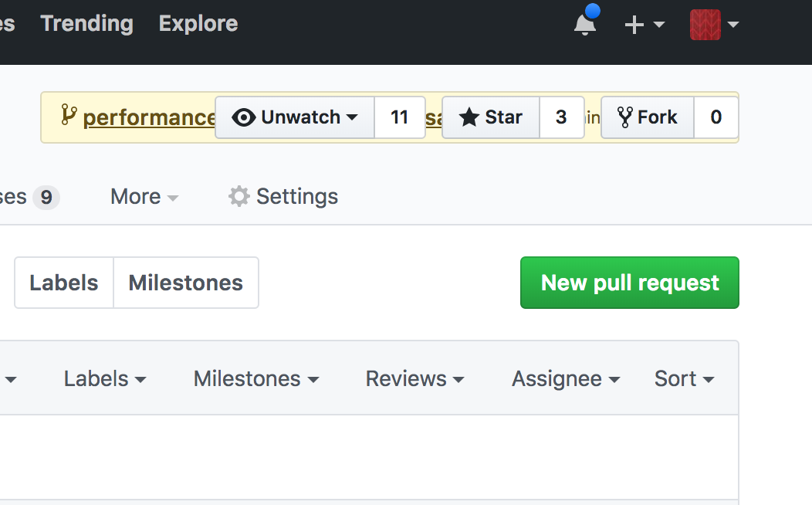This screenshot has height=505, width=812.
Task: Click the performance branch link
Action: pyautogui.click(x=149, y=117)
